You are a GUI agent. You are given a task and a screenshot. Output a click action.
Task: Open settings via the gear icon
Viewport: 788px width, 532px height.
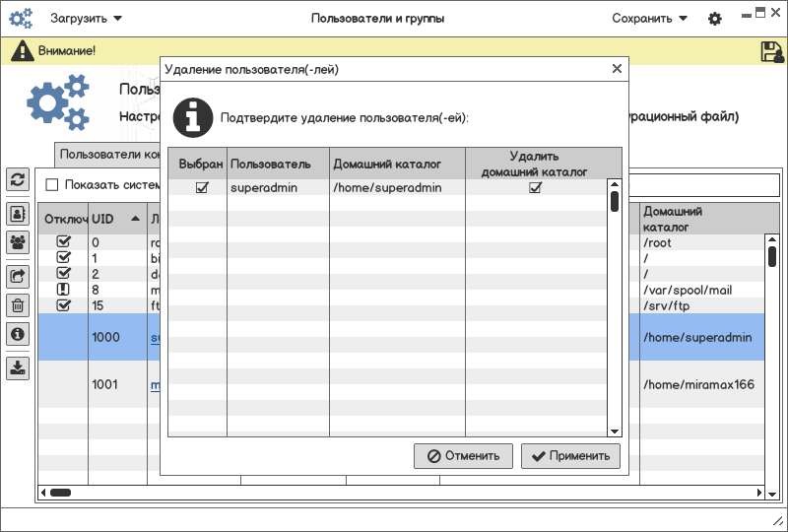tap(715, 19)
